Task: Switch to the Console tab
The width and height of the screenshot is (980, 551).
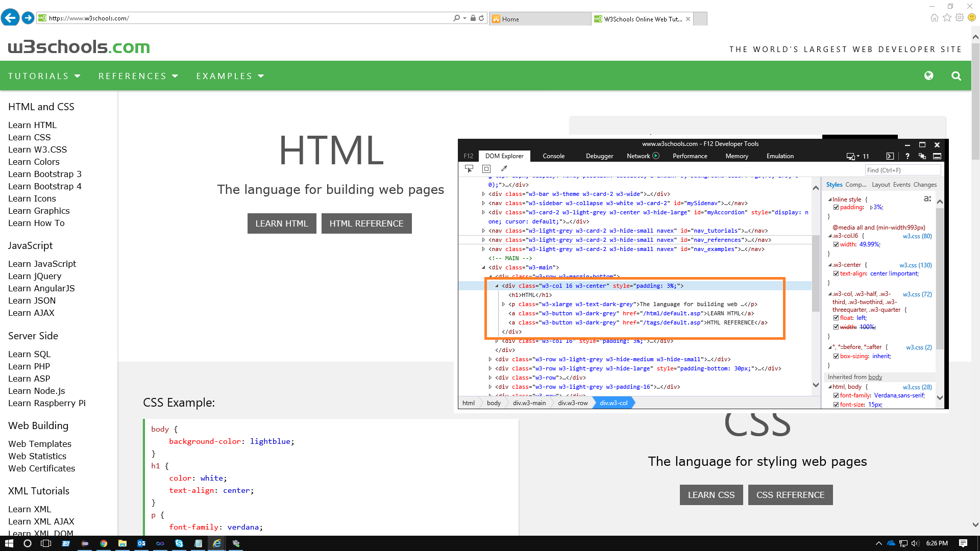Action: coord(553,156)
